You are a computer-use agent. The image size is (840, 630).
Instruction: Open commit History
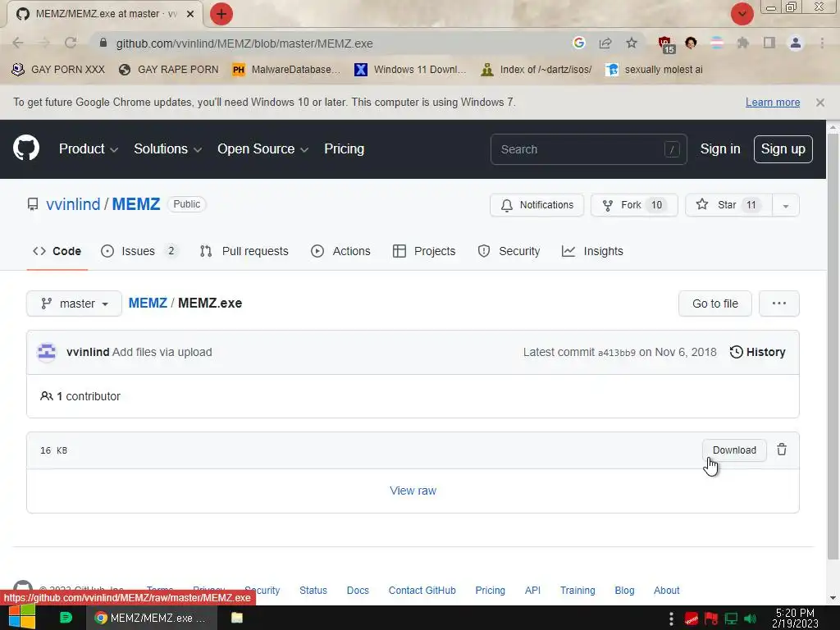click(757, 352)
